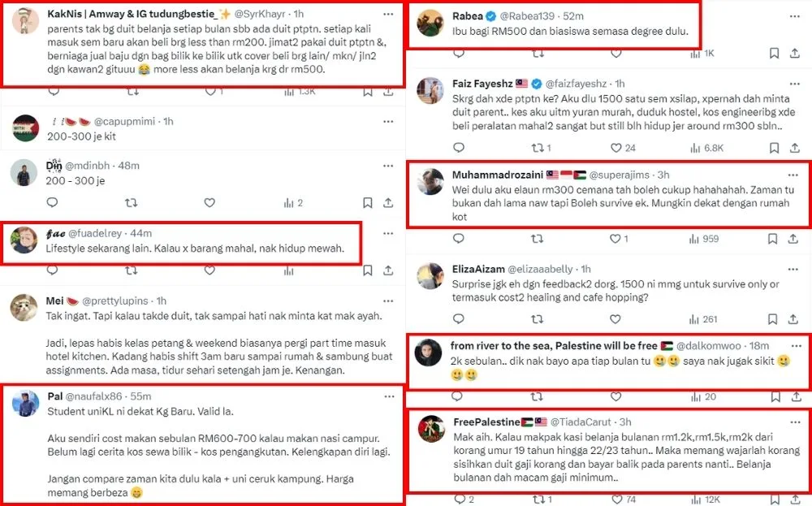Expand more options for ElizaAizam's tweet
Screen dimensions: 812x506
[x=794, y=269]
